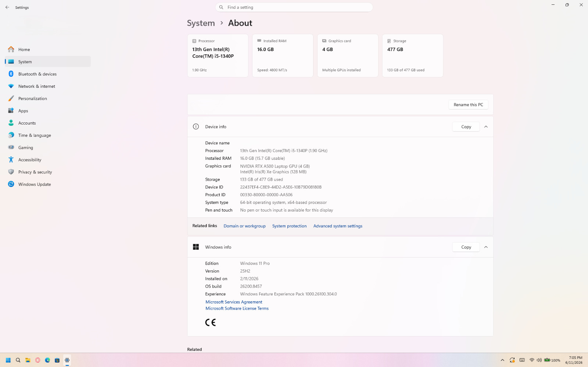Open Accounts in the sidebar
Viewport: 588px width, 367px height.
pyautogui.click(x=48, y=123)
